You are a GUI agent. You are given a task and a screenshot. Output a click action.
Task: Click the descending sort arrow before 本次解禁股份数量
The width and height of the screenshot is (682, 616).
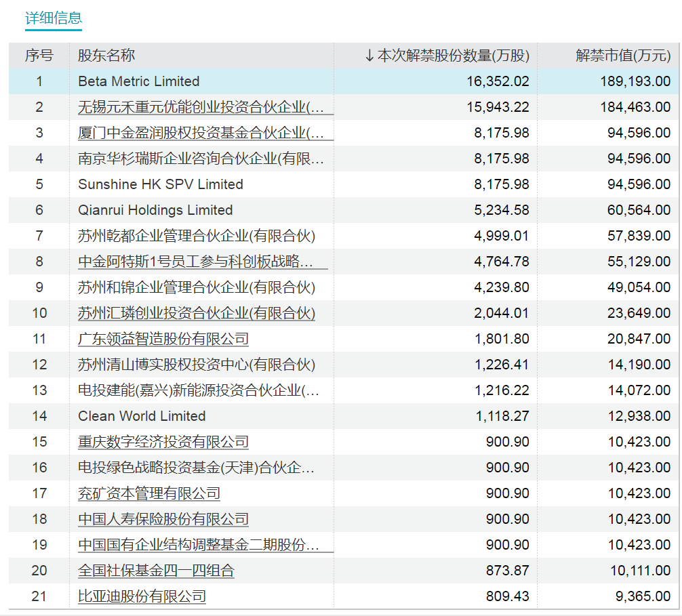369,56
